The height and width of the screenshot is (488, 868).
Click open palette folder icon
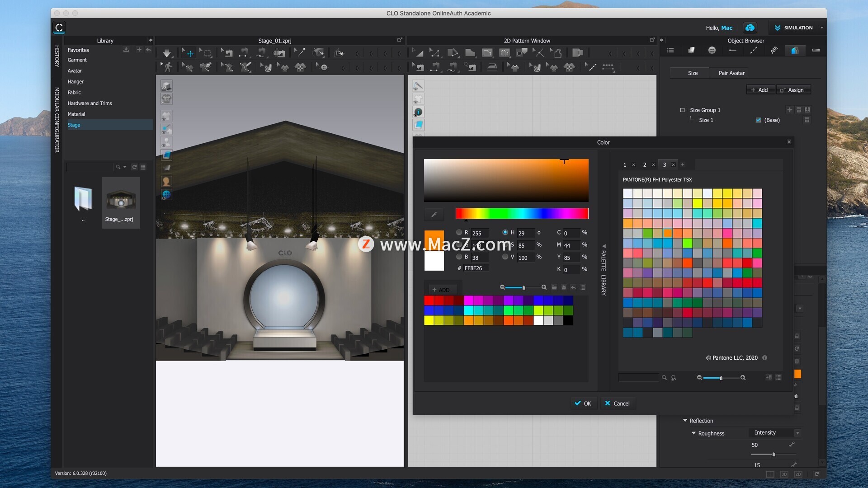(x=554, y=287)
